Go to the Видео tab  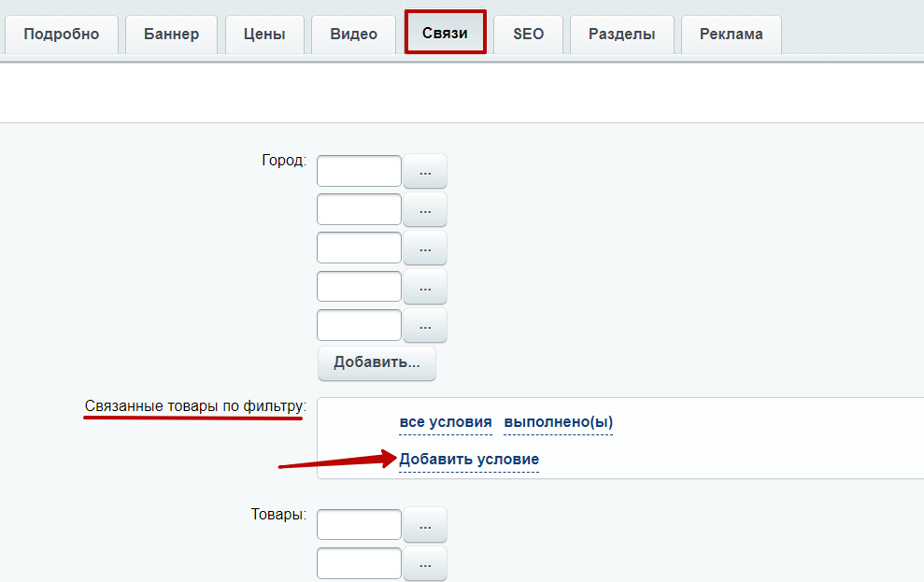[353, 35]
